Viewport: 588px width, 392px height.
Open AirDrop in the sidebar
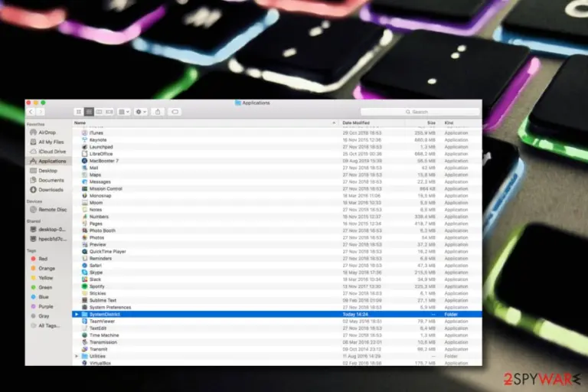pyautogui.click(x=47, y=132)
